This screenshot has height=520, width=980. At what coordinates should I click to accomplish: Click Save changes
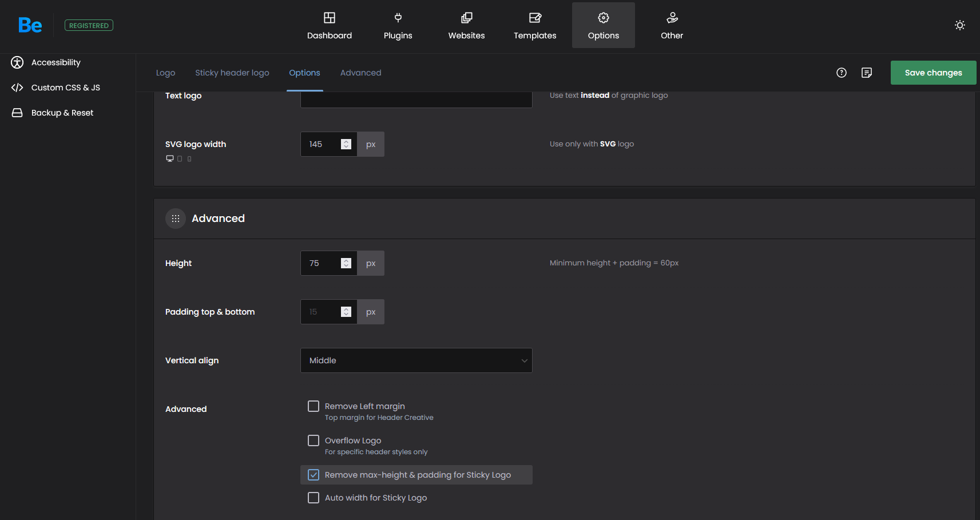click(x=934, y=73)
